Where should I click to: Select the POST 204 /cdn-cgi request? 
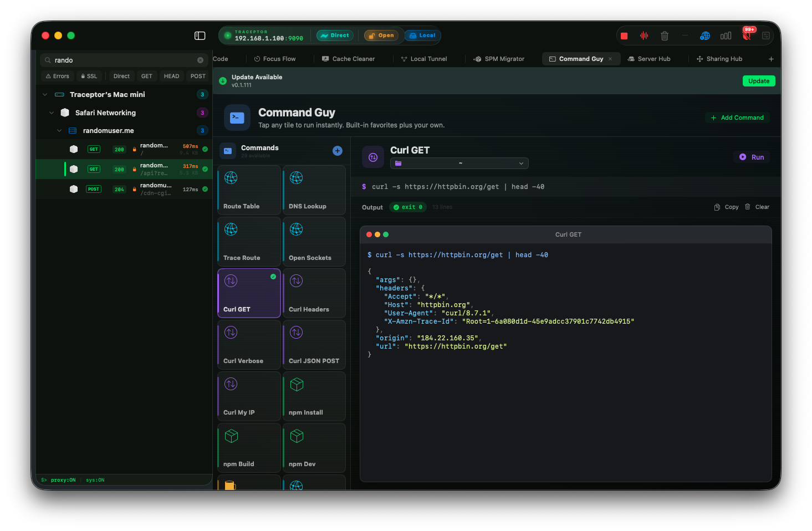click(124, 189)
